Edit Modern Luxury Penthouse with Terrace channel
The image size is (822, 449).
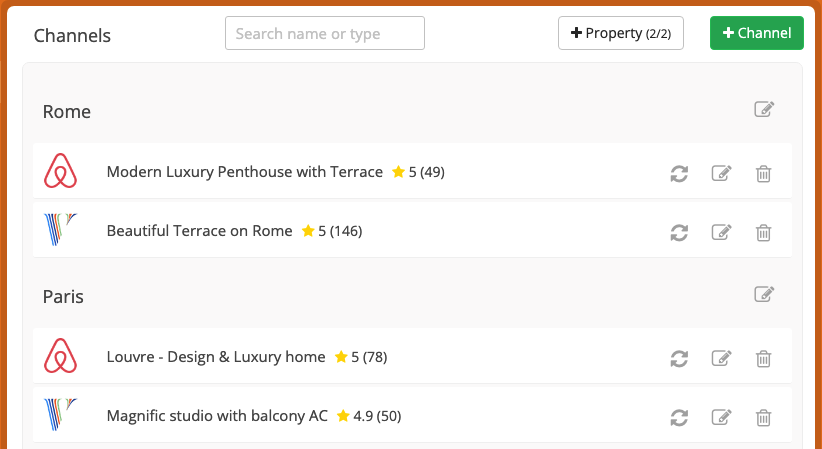721,173
